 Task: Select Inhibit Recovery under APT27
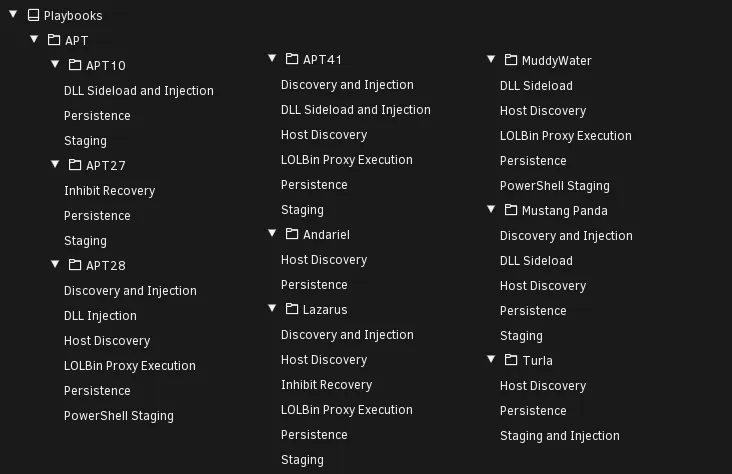pos(110,191)
